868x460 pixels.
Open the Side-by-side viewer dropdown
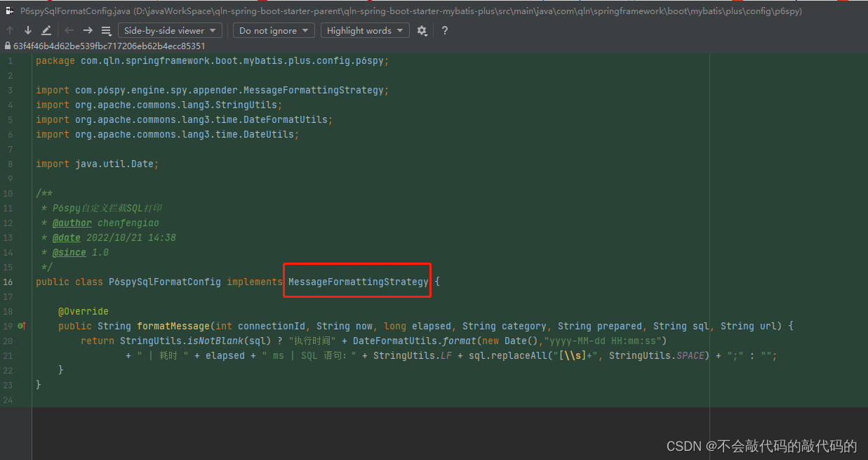[170, 30]
